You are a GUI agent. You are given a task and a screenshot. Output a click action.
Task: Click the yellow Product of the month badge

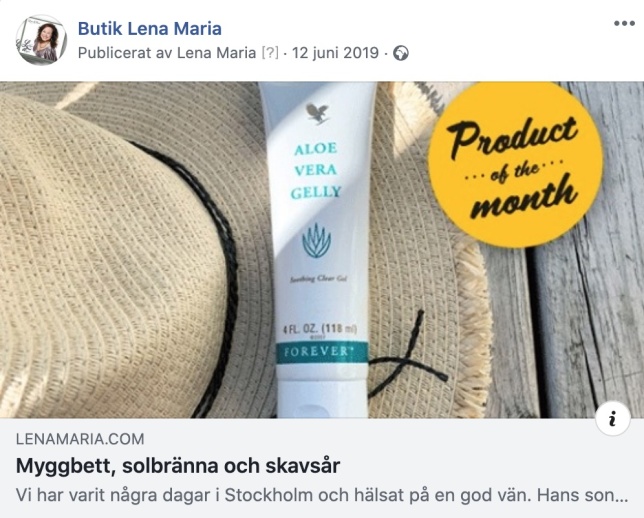click(515, 165)
